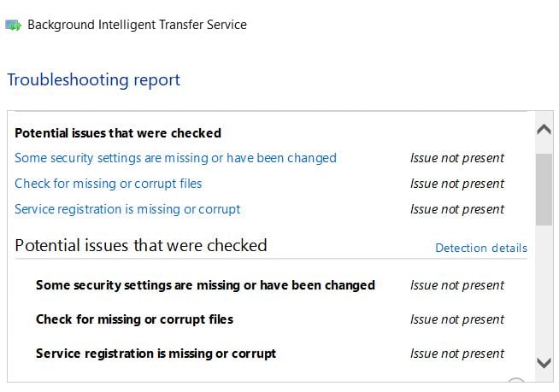Click the large 'Potential issues that were checked' section heading
559x392 pixels.
(x=141, y=245)
